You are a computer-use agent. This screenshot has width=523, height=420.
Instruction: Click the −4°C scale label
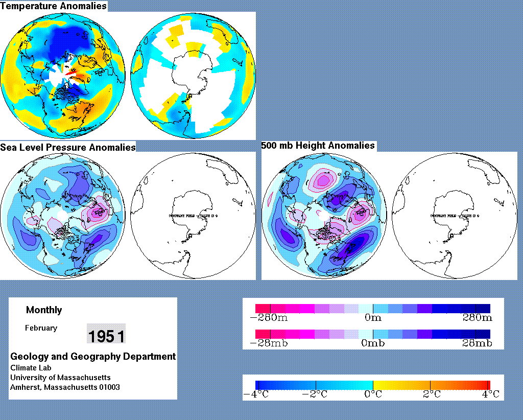click(x=256, y=394)
